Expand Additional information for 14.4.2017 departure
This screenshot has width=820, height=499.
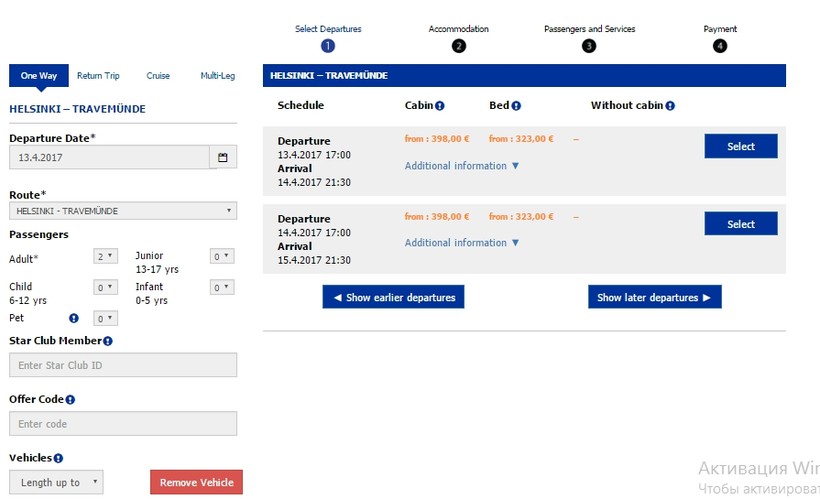click(462, 243)
